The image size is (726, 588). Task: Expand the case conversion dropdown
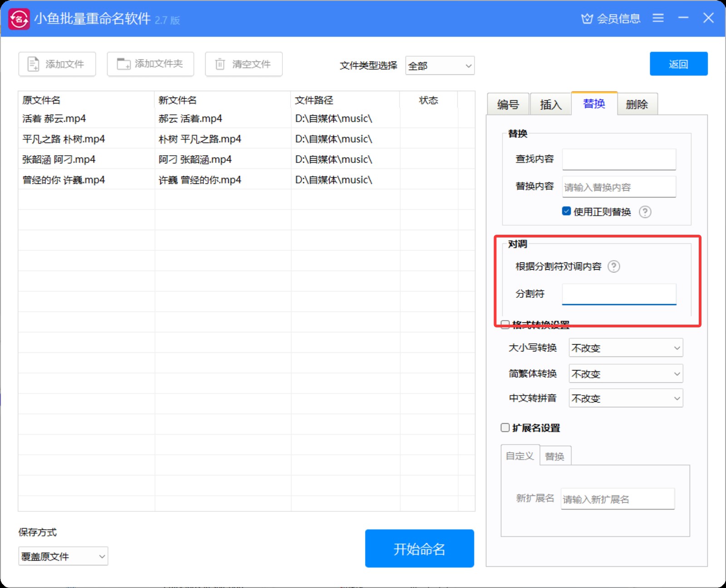click(x=626, y=348)
